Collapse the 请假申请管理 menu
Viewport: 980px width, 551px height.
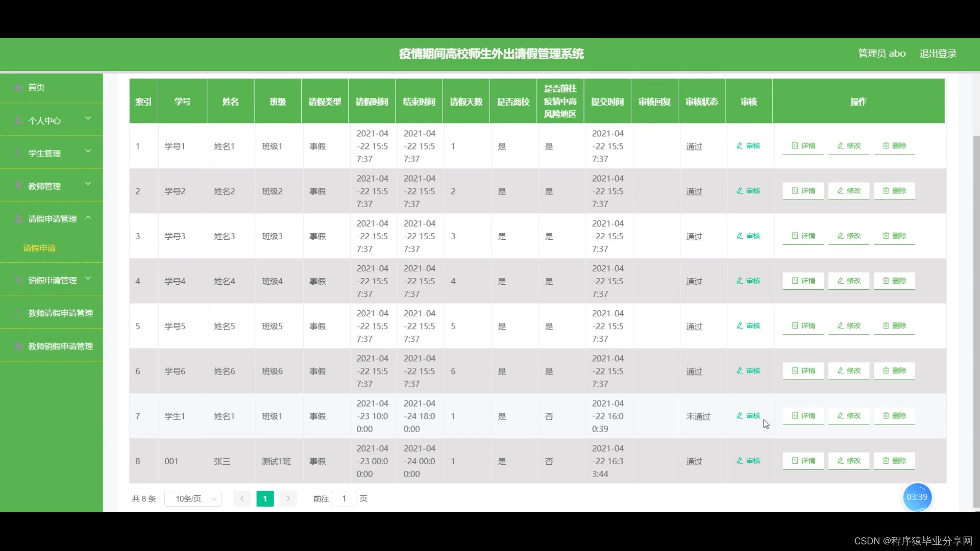click(x=88, y=218)
